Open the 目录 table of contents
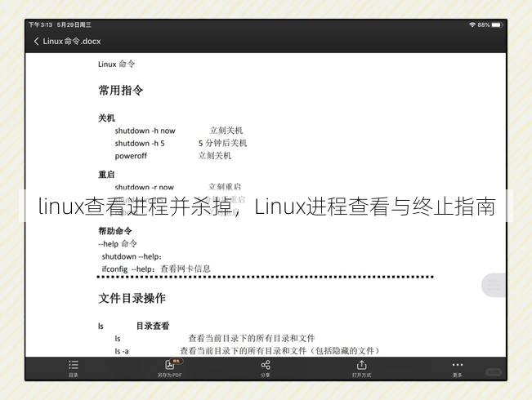The height and width of the screenshot is (400, 532). point(74,369)
